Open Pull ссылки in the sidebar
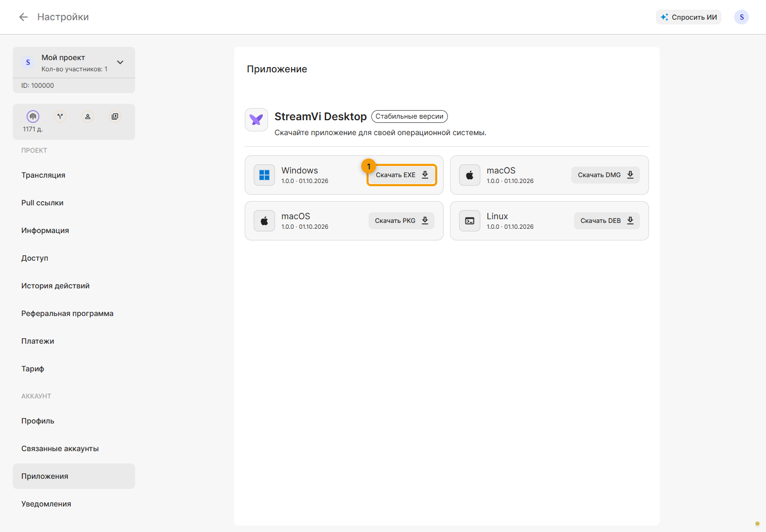 [x=74, y=203]
